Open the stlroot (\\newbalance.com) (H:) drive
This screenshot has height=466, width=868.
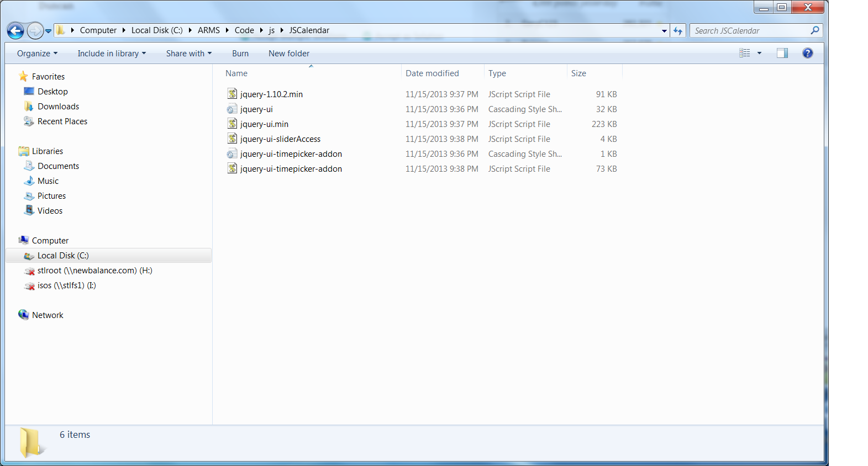(94, 271)
